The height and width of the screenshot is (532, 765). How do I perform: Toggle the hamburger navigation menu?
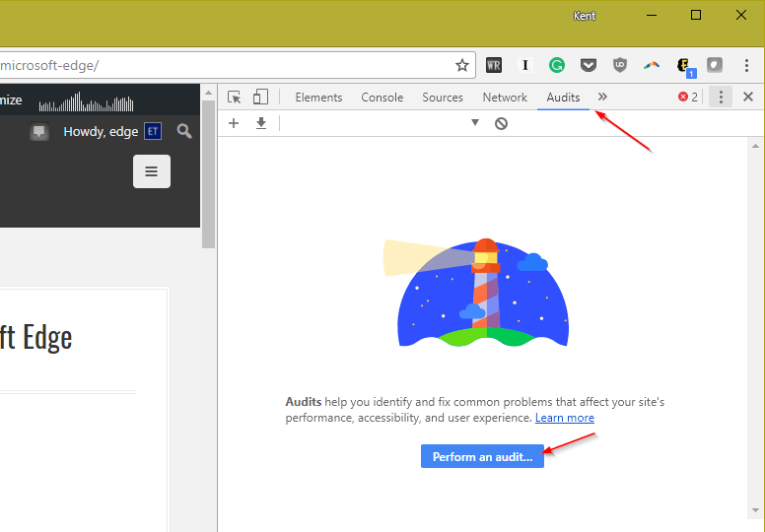pos(152,171)
